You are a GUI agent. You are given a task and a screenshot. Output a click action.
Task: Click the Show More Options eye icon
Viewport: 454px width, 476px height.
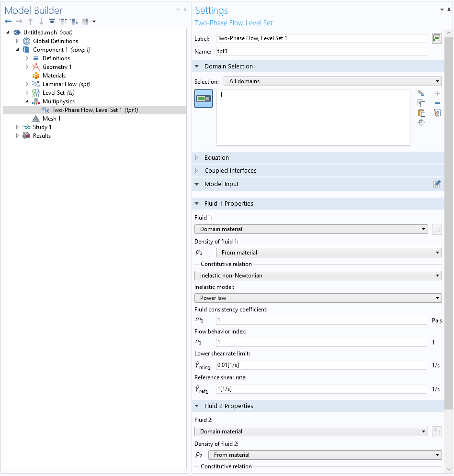(52, 22)
